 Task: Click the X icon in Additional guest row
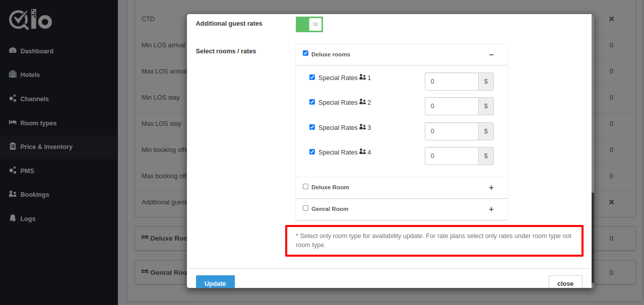611,202
